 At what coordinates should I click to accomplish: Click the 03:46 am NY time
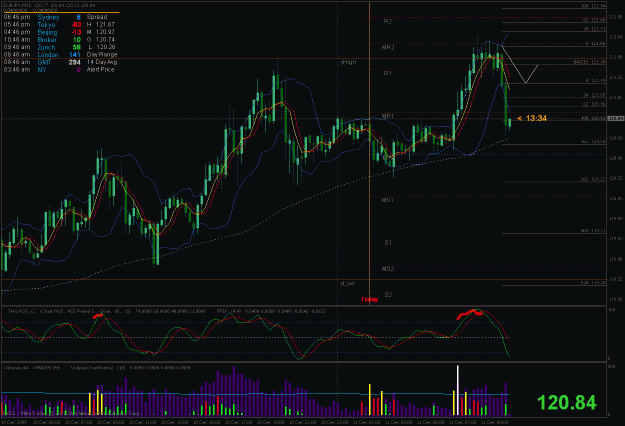point(17,69)
